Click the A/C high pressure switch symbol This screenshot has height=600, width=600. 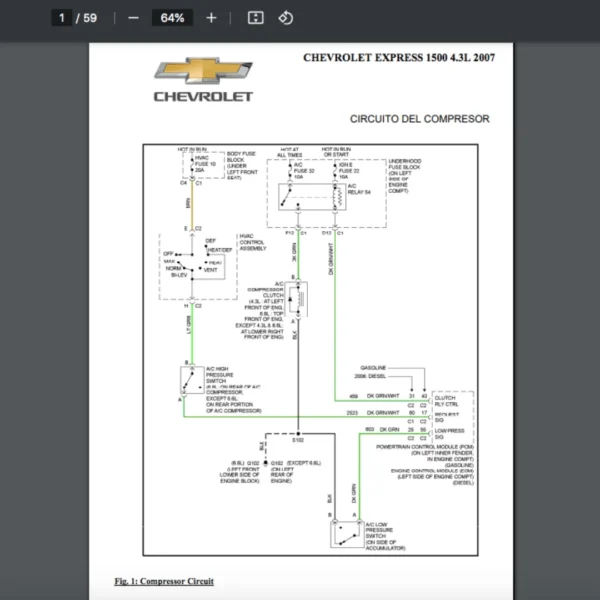192,380
